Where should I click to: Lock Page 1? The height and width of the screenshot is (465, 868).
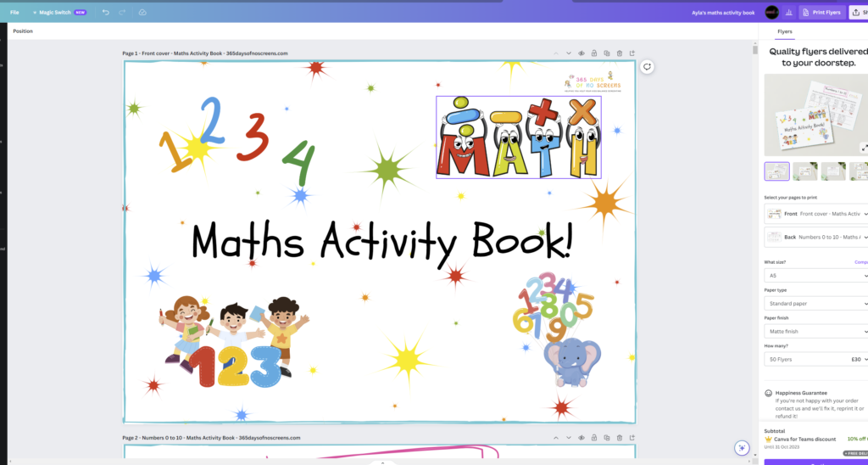[594, 53]
